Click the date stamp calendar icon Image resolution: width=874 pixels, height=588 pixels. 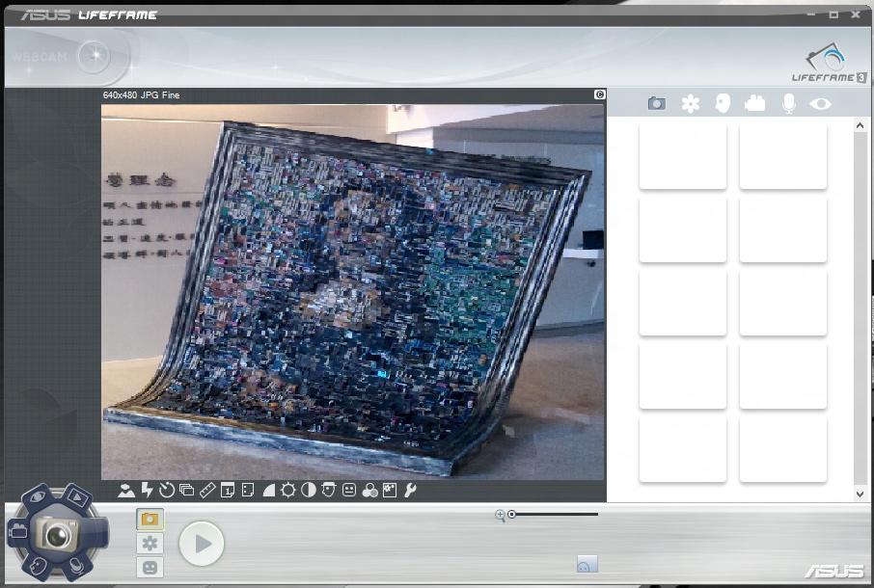point(228,490)
